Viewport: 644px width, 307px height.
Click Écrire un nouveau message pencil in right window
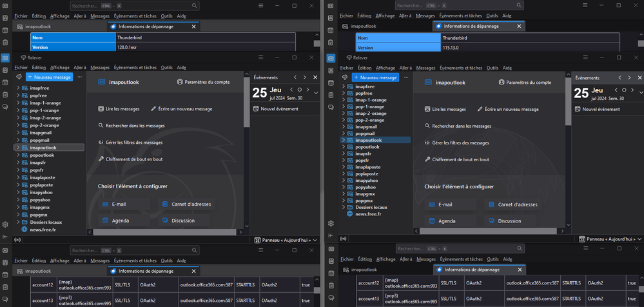pos(480,110)
